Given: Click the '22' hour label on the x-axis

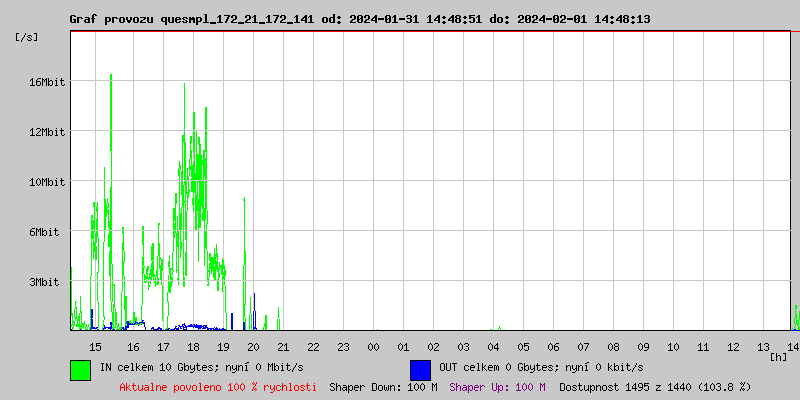Looking at the screenshot, I should (313, 347).
